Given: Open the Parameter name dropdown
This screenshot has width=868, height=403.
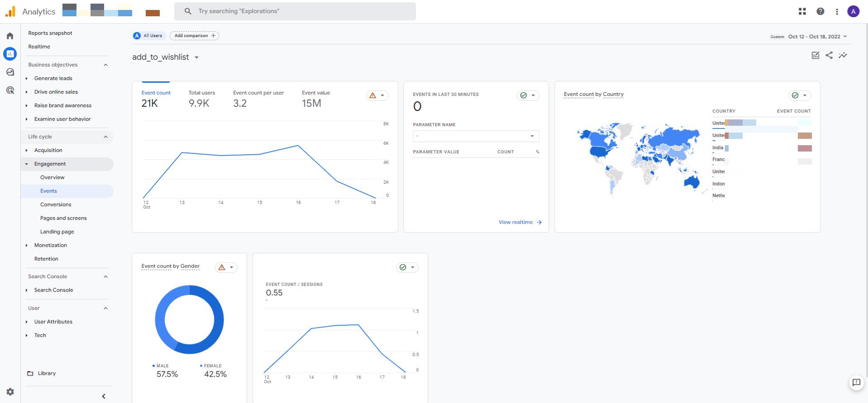Looking at the screenshot, I should click(x=476, y=136).
